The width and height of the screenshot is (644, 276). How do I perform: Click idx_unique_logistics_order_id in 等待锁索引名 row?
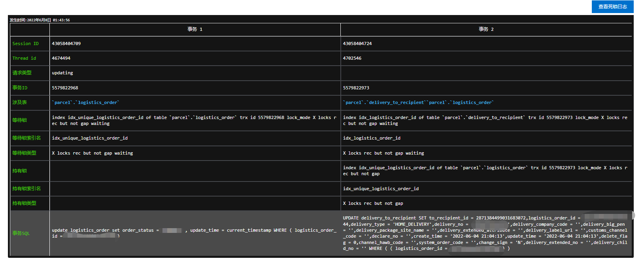(90, 138)
